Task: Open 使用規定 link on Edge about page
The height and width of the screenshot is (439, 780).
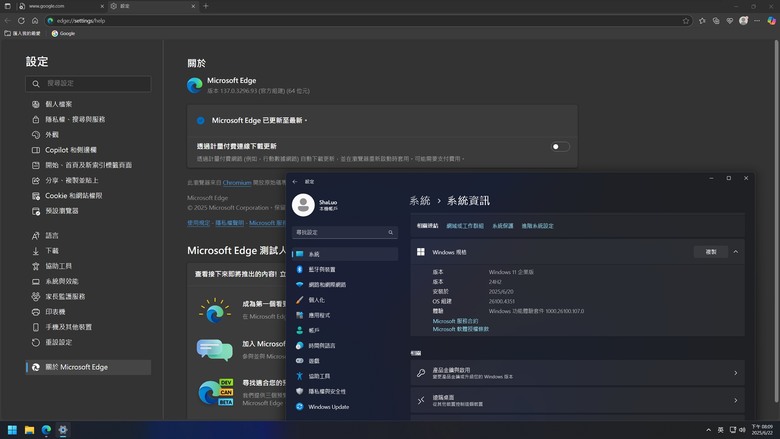Action: [x=198, y=223]
